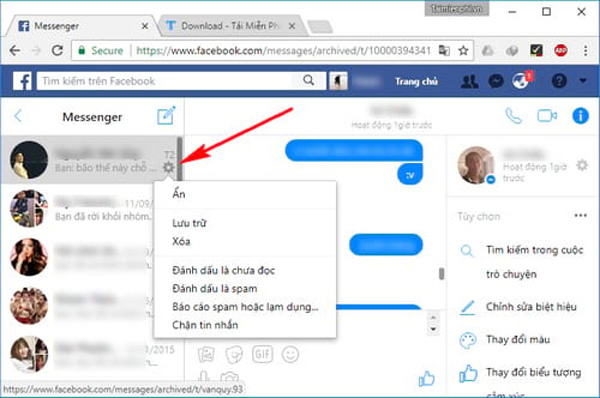Image resolution: width=600 pixels, height=398 pixels.
Task: Open the translate page icon in address bar
Action: [x=444, y=51]
